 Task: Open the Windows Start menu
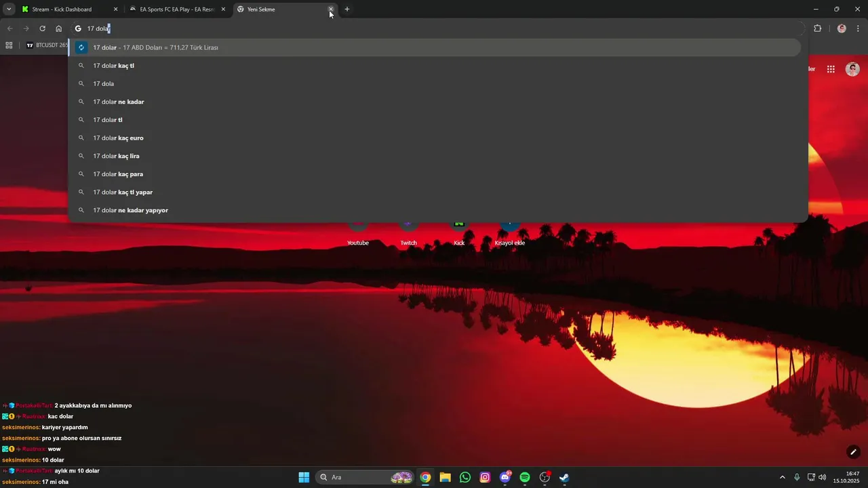pyautogui.click(x=304, y=477)
